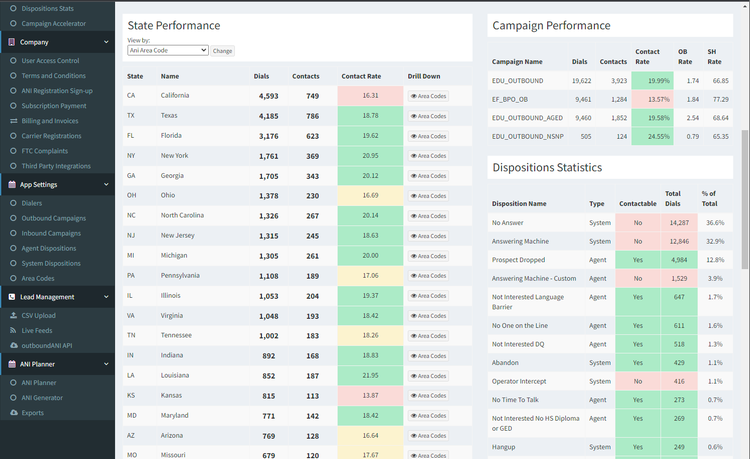750x459 pixels.
Task: Open Virginia Area Codes
Action: (429, 316)
